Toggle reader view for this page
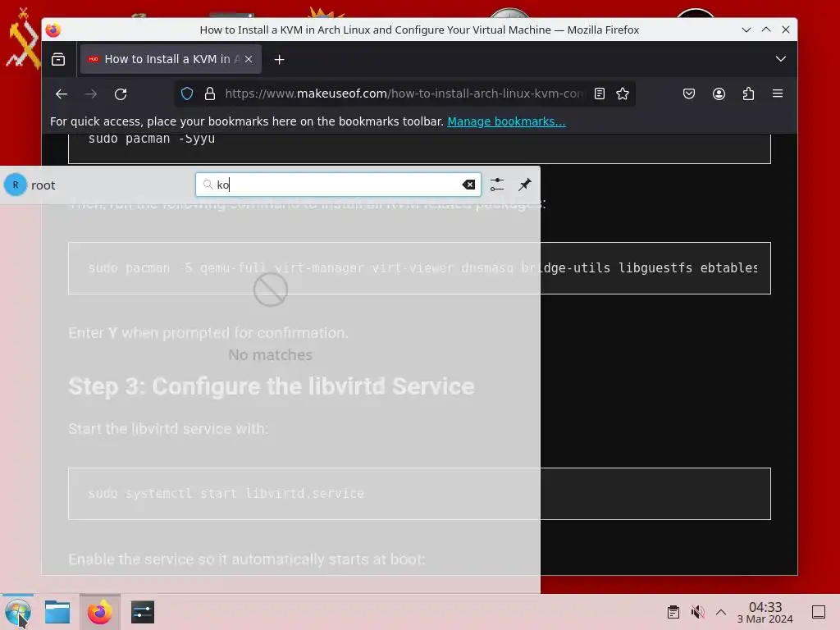The image size is (840, 630). (600, 94)
